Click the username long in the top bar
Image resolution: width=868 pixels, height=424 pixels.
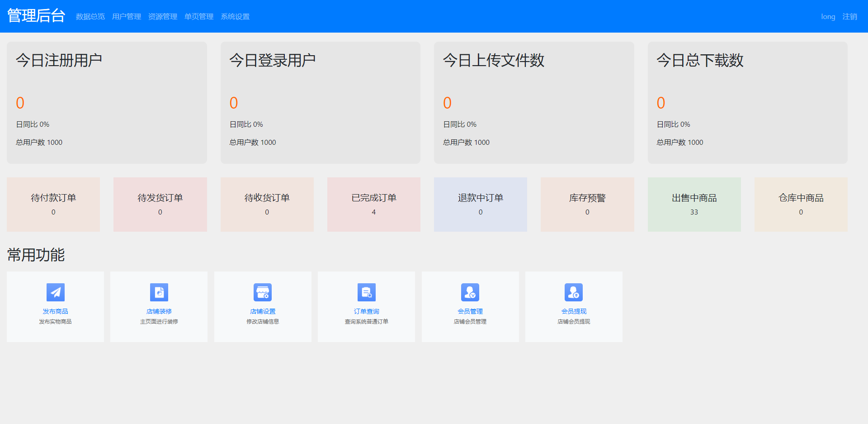[828, 16]
